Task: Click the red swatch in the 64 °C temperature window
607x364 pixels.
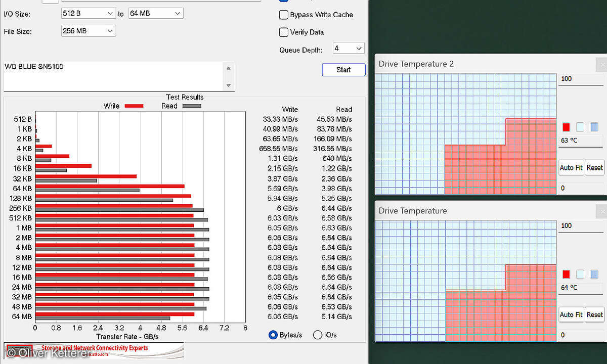Action: click(x=566, y=274)
